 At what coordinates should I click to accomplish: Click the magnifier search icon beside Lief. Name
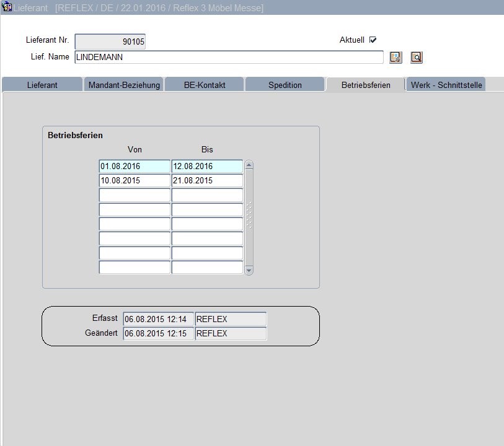pos(416,58)
